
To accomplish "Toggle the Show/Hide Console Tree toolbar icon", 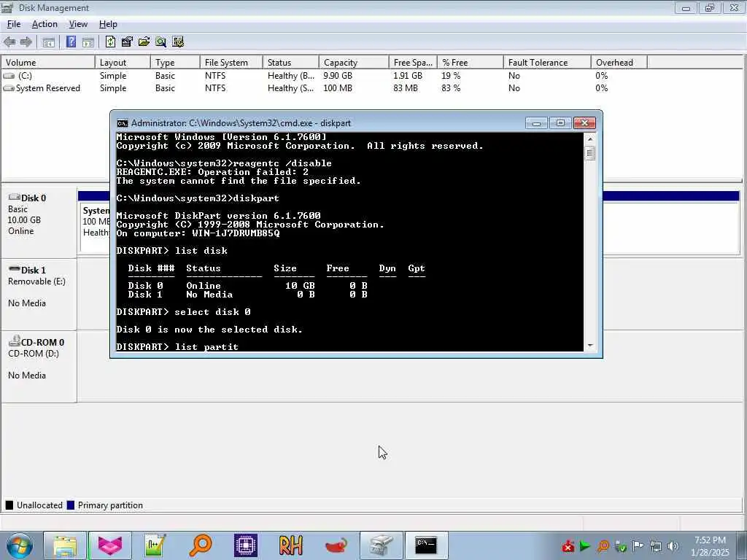I will pos(49,42).
